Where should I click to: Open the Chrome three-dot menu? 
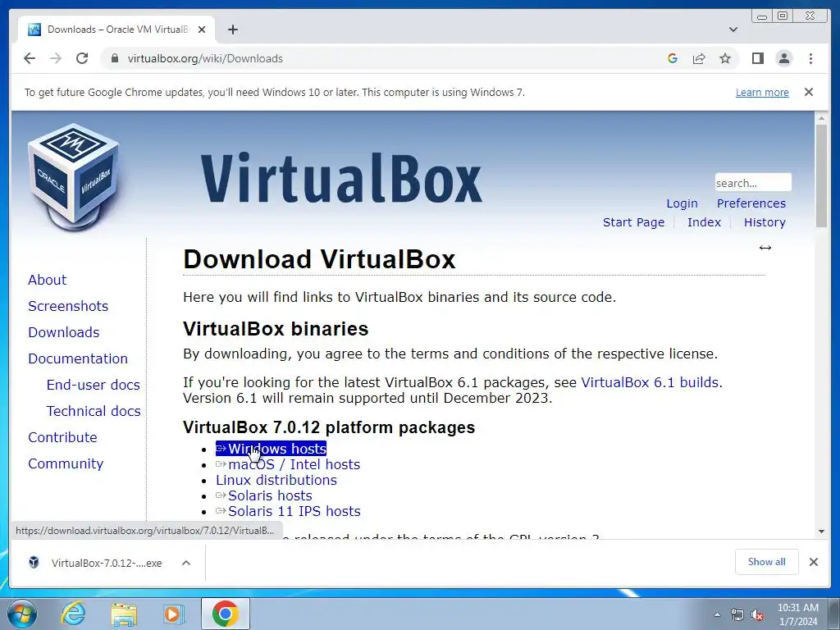(810, 58)
